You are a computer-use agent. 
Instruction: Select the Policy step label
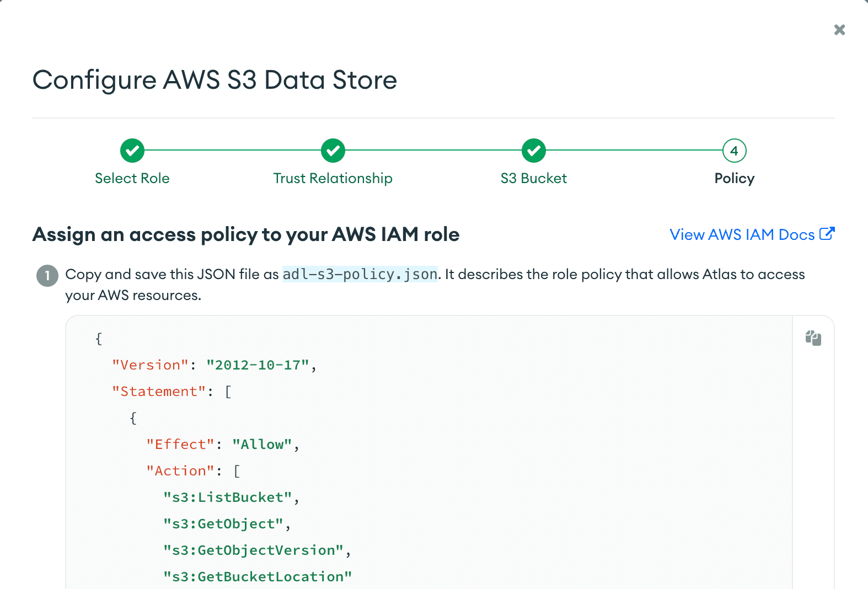tap(734, 178)
